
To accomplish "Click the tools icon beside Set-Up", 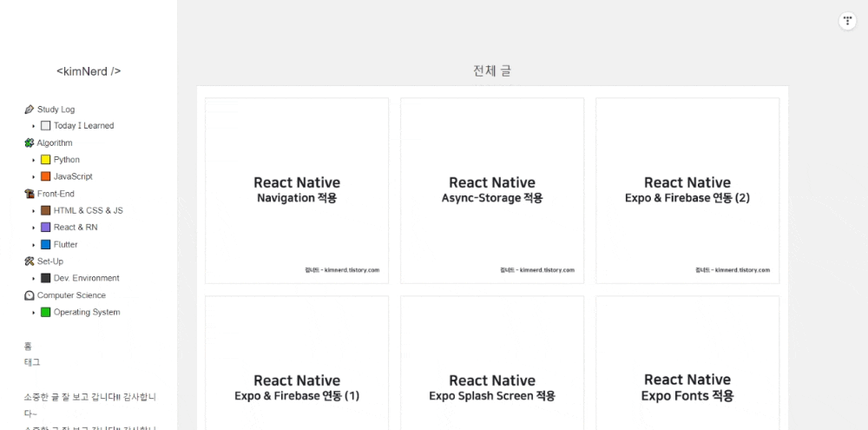I will point(30,261).
